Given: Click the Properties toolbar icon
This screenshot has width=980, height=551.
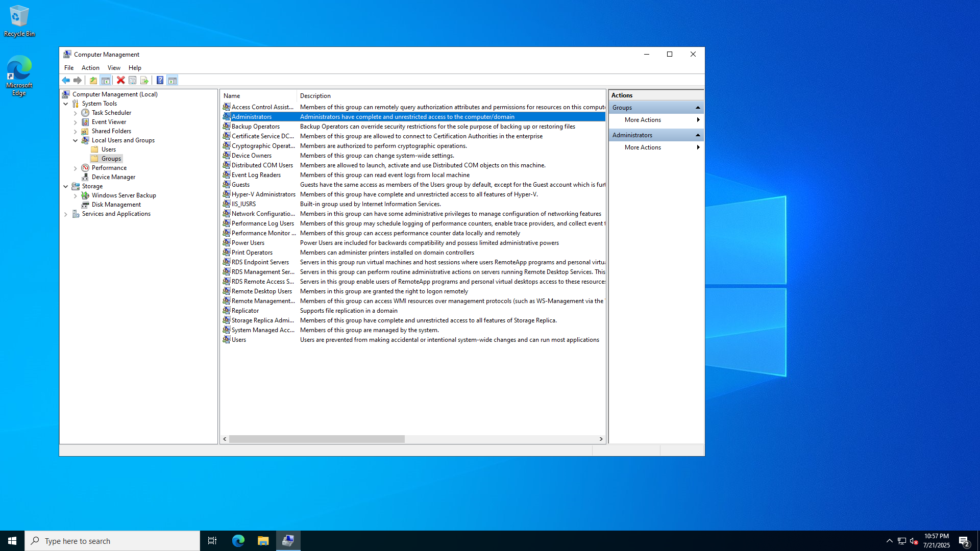Looking at the screenshot, I should (x=132, y=80).
